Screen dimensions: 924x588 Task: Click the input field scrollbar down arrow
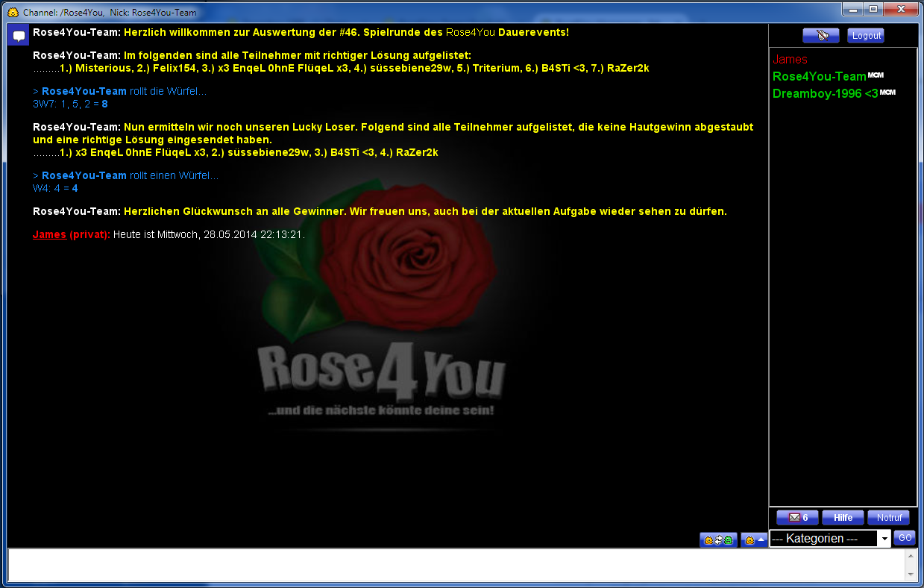(x=910, y=574)
